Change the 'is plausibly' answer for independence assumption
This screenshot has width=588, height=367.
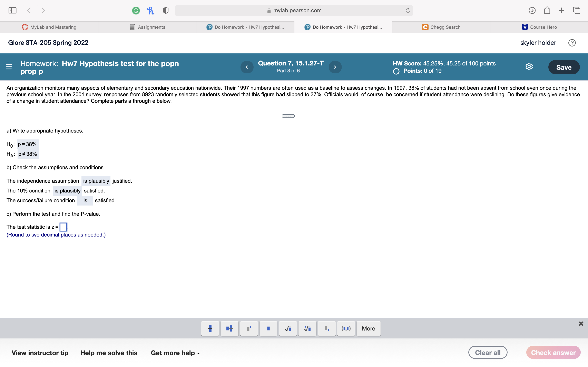pos(96,181)
